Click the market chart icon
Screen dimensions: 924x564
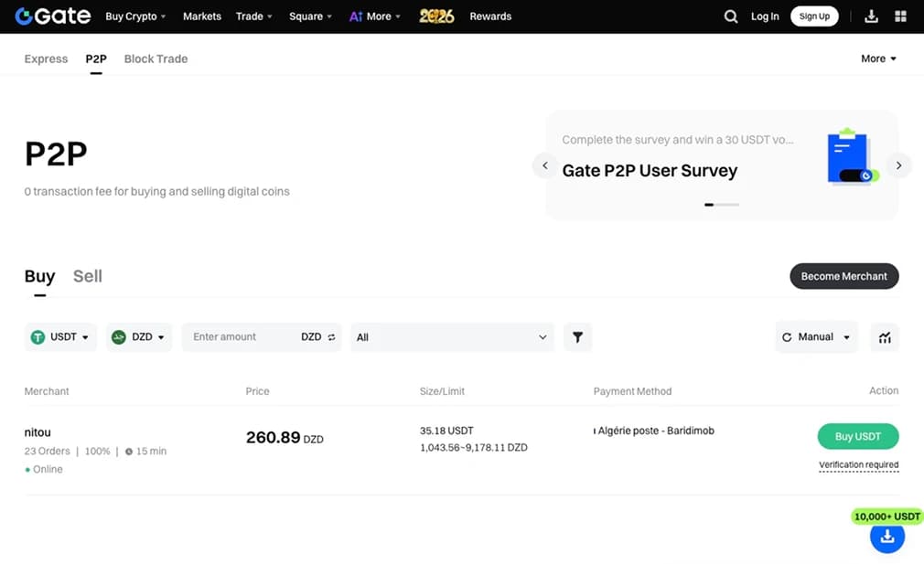(885, 337)
